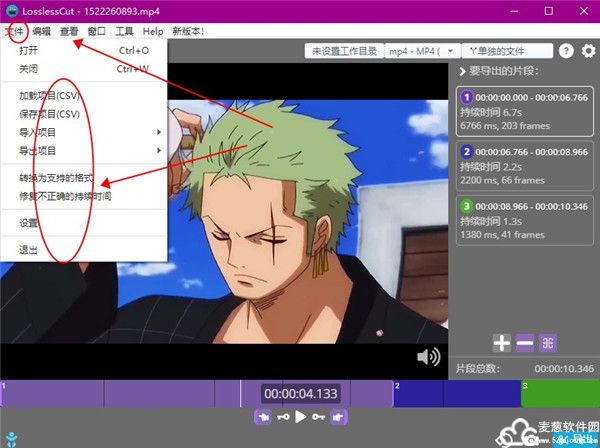The width and height of the screenshot is (600, 448).
Task: Select segment 1 number badge
Action: click(x=466, y=97)
